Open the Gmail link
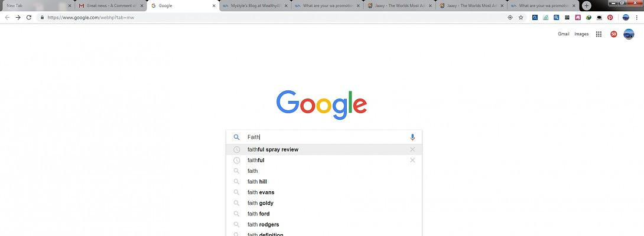Viewport: 644px width, 236px height. click(x=564, y=34)
